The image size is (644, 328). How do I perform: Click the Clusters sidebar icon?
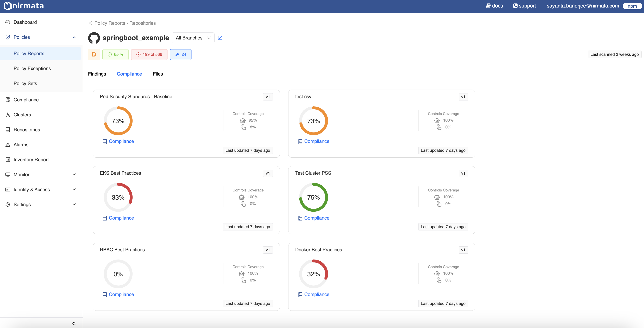coord(8,115)
